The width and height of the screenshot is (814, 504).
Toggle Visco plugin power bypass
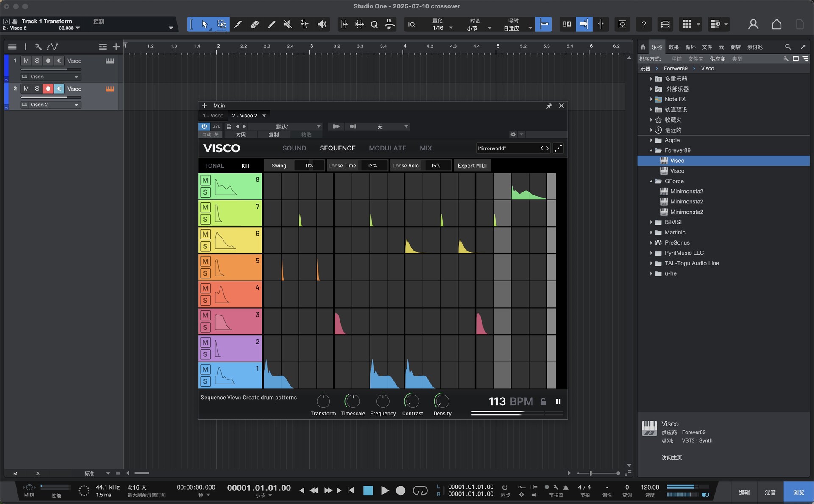pyautogui.click(x=204, y=126)
